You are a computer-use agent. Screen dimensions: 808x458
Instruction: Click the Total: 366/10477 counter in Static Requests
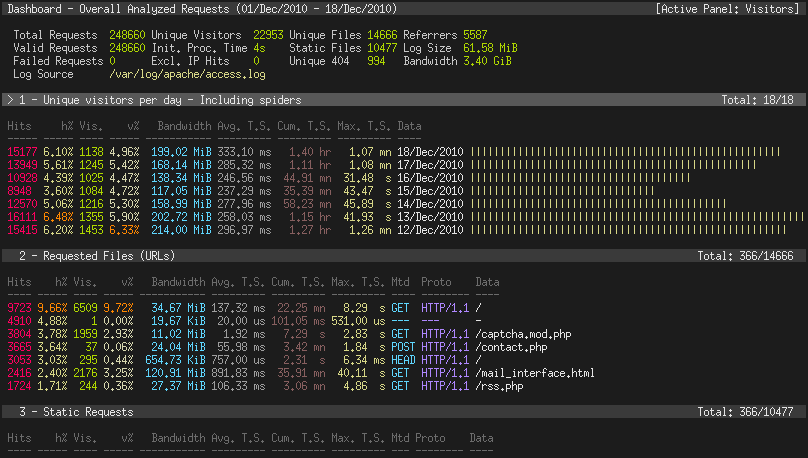click(746, 412)
